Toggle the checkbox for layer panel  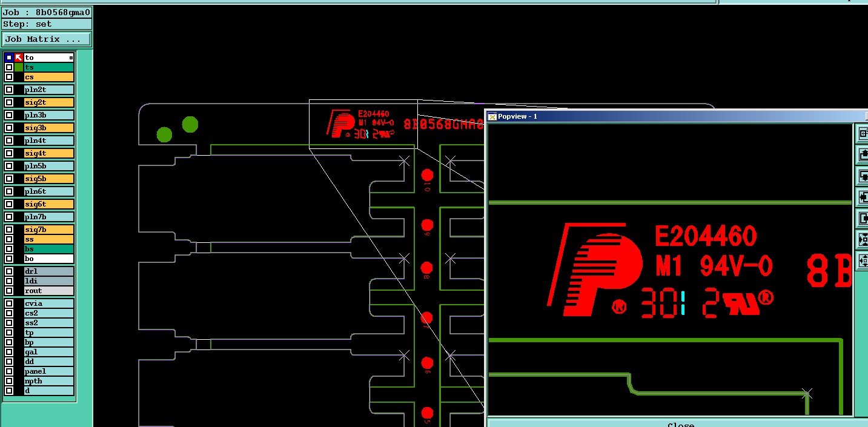pos(9,371)
